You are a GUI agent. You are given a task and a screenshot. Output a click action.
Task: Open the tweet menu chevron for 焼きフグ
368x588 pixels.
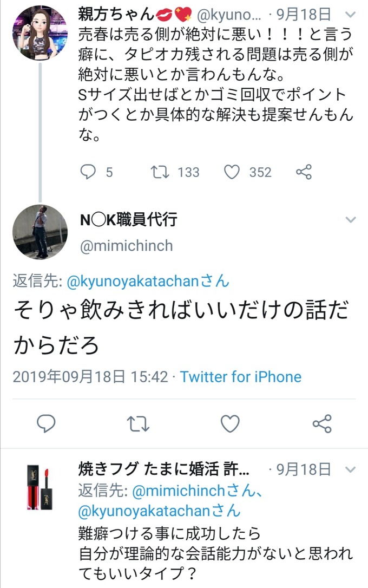coord(351,469)
